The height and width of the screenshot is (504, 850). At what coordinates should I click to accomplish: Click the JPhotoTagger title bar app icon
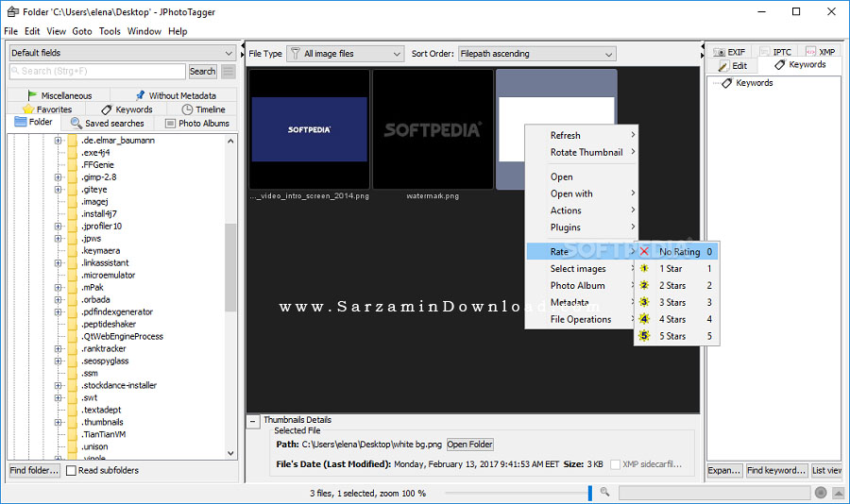click(13, 11)
